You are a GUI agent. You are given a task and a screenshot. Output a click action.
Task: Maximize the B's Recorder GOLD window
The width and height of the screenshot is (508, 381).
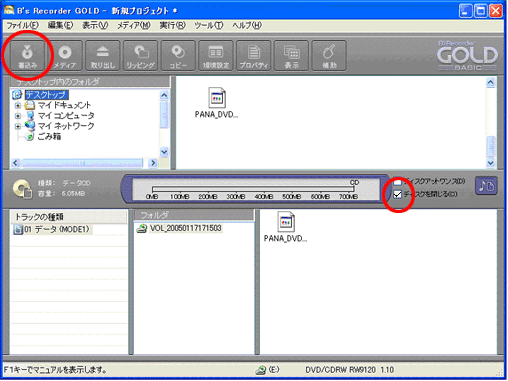(x=481, y=11)
